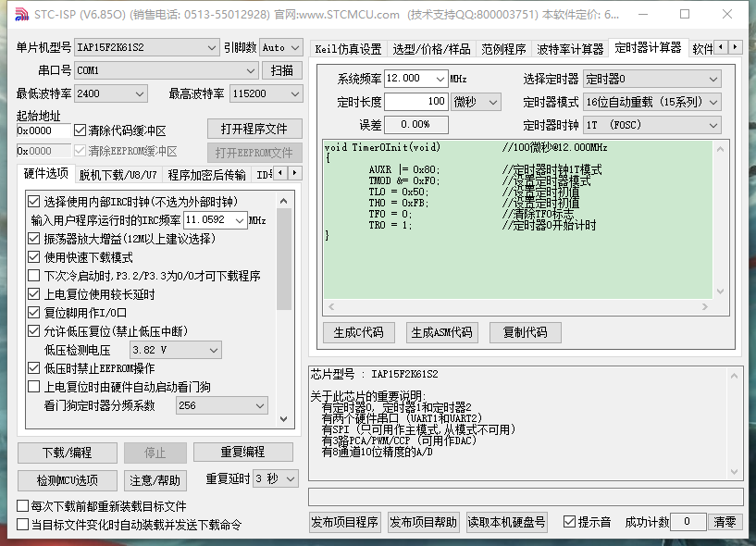Viewport: 756px width, 546px height.
Task: Select the 脱机下载/U8/U7 tab
Action: pos(118,174)
